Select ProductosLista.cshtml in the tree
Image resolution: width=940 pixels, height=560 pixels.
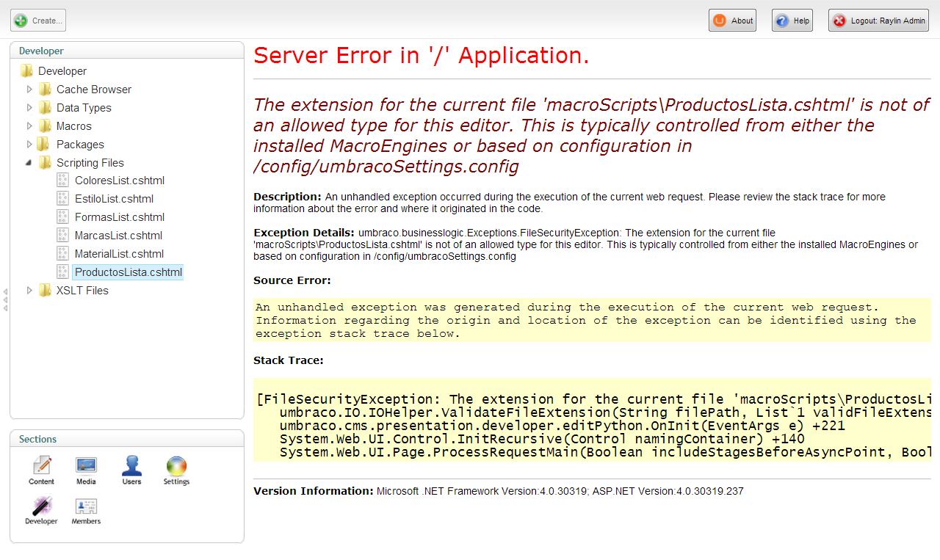tap(128, 272)
